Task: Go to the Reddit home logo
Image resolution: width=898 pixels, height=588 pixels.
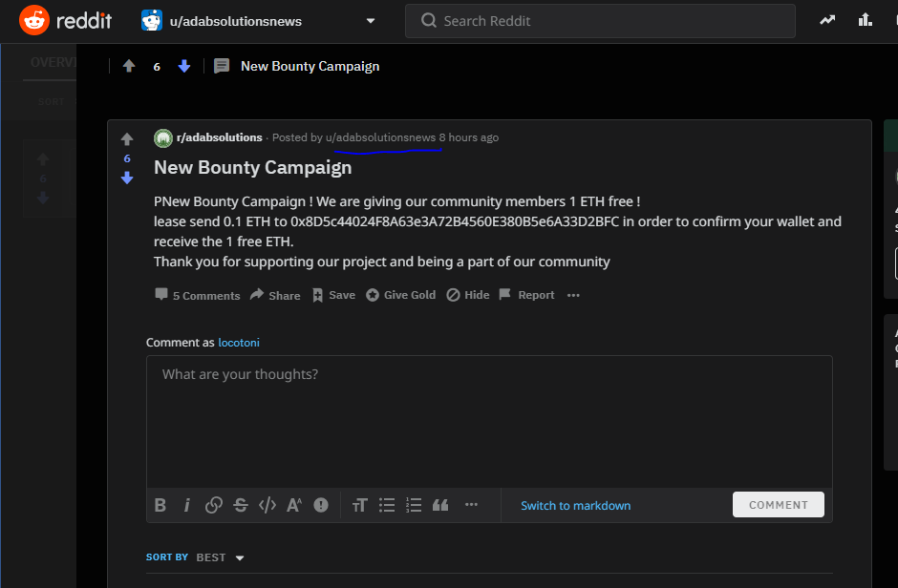Action: pyautogui.click(x=65, y=21)
